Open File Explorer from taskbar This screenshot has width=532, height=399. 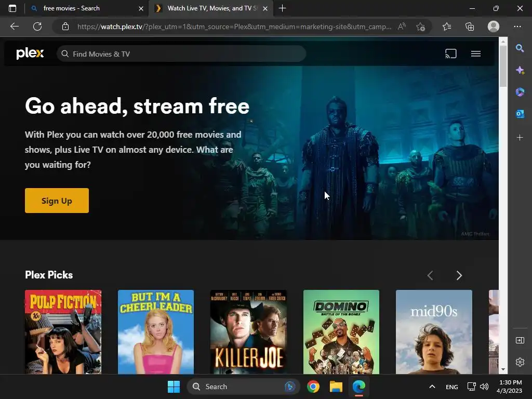click(336, 387)
